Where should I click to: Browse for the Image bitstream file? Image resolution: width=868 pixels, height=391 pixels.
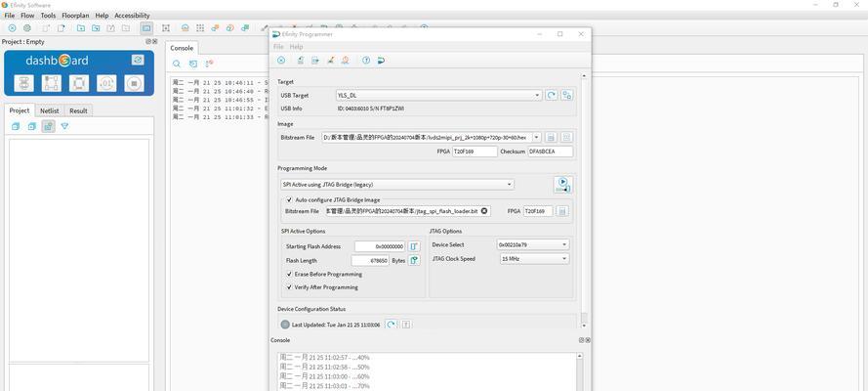pos(552,137)
